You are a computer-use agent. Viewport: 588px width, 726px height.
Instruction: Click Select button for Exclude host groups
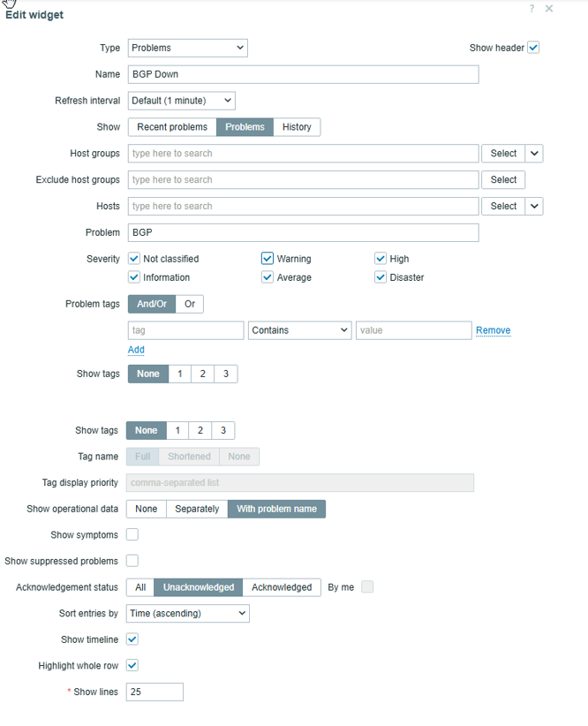point(503,179)
